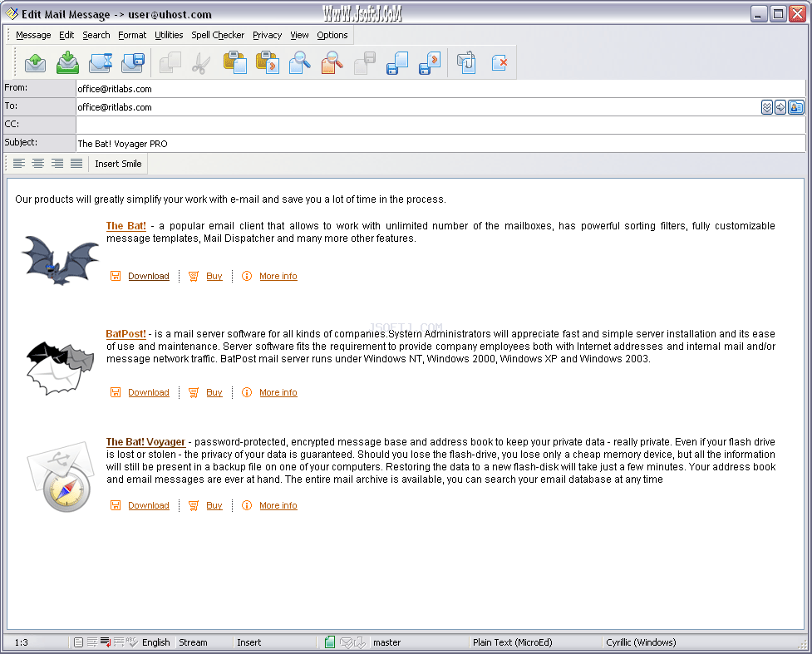Viewport: 812px width, 654px height.
Task: Open the Options menu
Action: point(332,35)
